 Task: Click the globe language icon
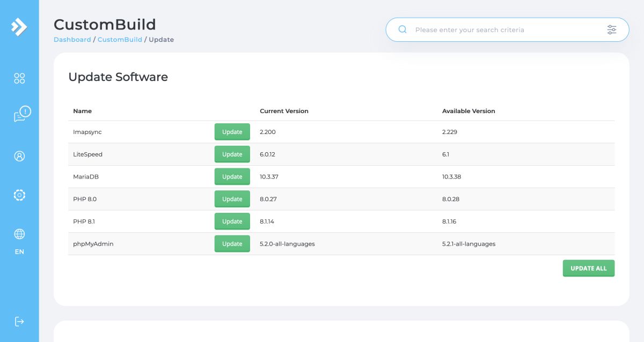click(19, 234)
